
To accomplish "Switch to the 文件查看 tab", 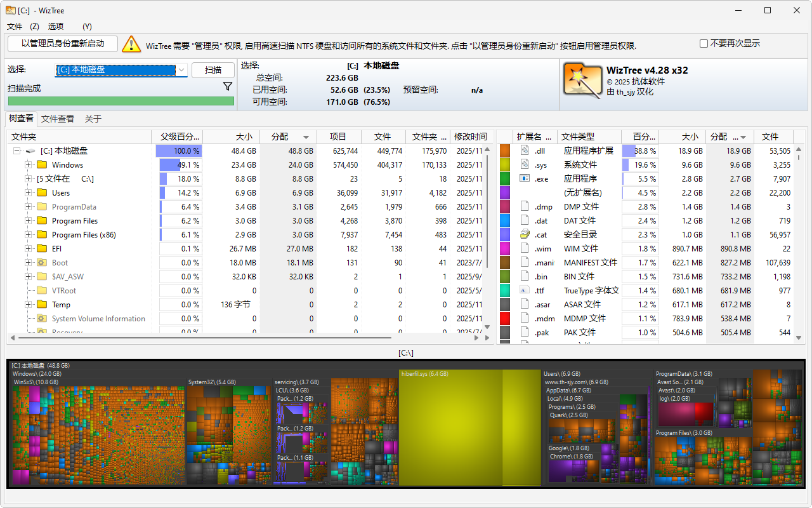I will coord(58,119).
